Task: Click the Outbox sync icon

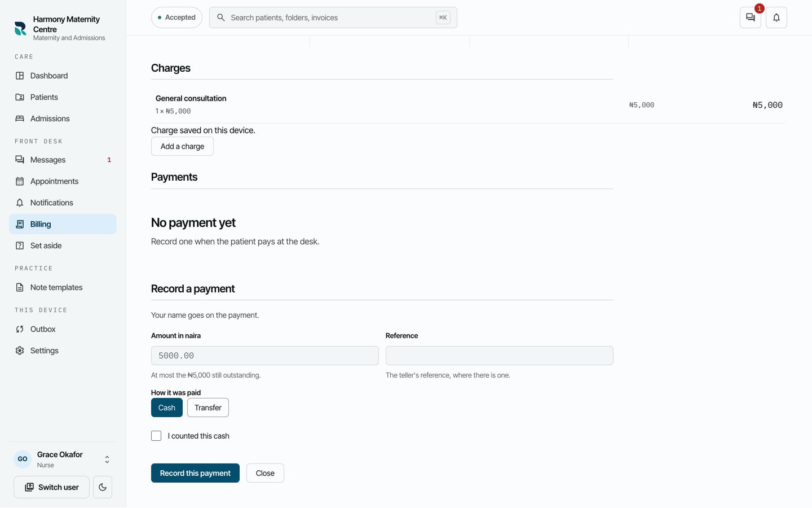Action: [x=20, y=329]
